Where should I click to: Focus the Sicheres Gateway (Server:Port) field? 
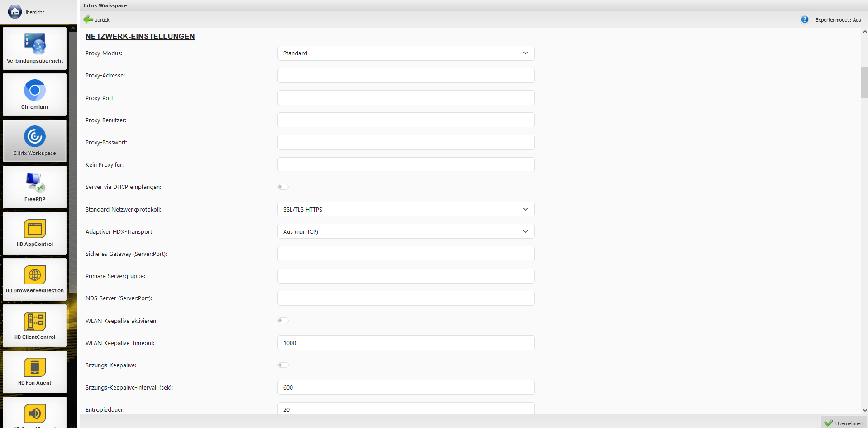tap(406, 254)
